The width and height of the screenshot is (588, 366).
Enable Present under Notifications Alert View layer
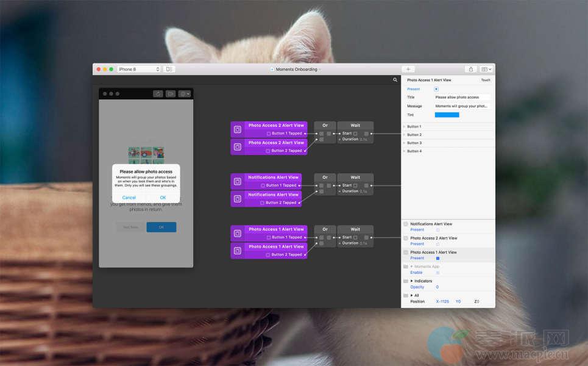click(x=437, y=230)
